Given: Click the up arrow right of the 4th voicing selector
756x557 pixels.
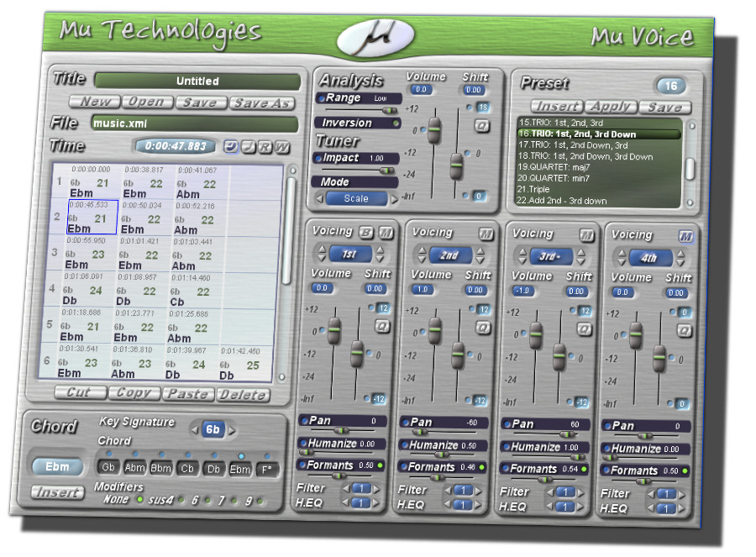Looking at the screenshot, I should [680, 253].
